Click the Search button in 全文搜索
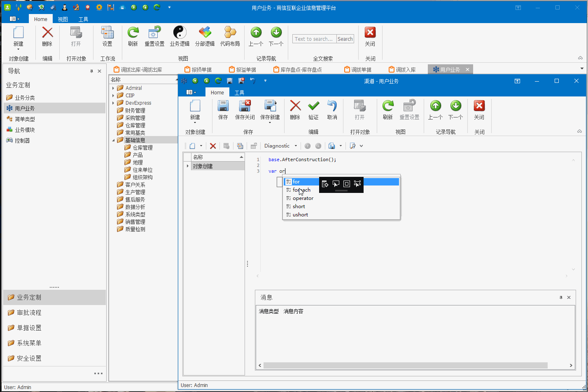 (345, 39)
